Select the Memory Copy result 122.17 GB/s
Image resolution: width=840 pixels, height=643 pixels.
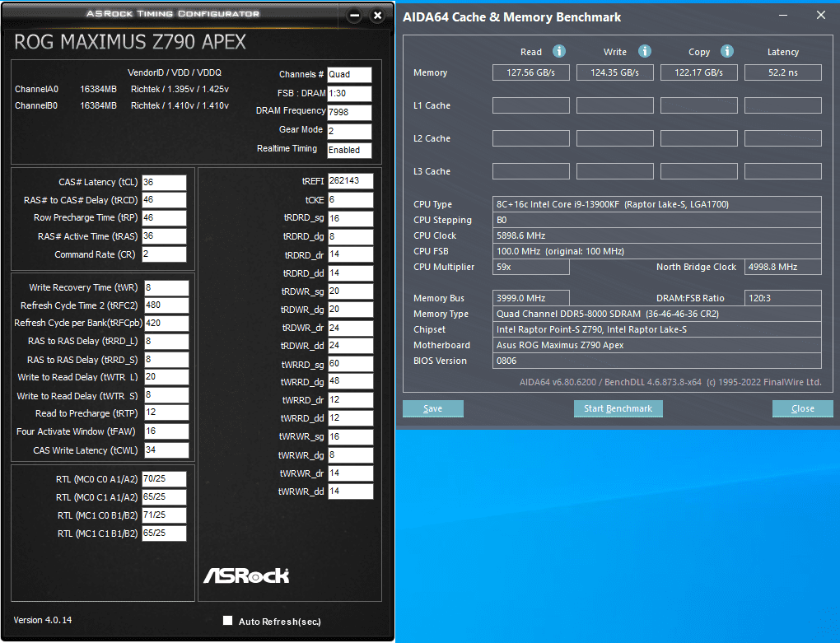point(699,72)
